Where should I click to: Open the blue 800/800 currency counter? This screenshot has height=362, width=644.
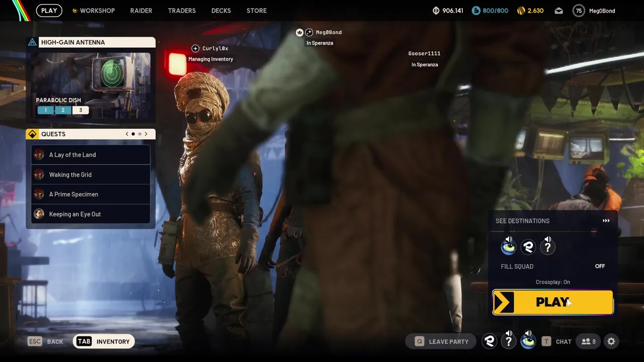click(490, 11)
